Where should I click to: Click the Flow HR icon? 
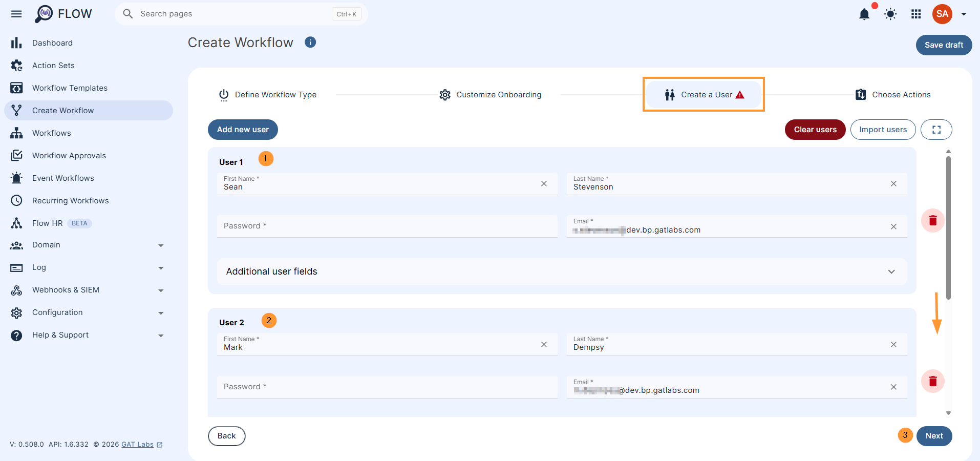pyautogui.click(x=16, y=223)
